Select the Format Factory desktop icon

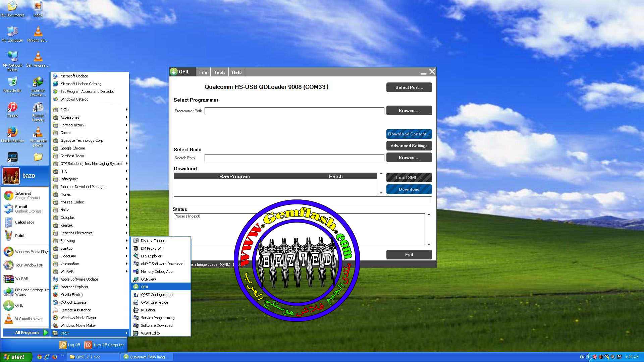coord(38,112)
